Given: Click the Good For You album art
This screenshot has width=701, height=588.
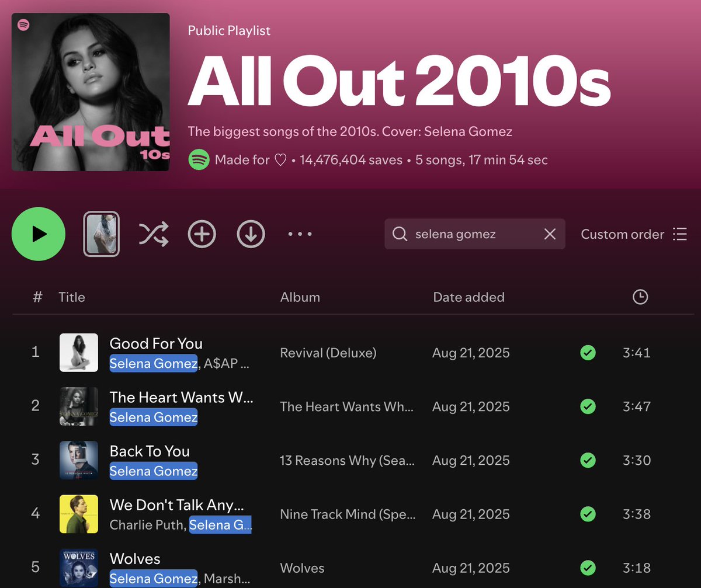Looking at the screenshot, I should pos(79,353).
